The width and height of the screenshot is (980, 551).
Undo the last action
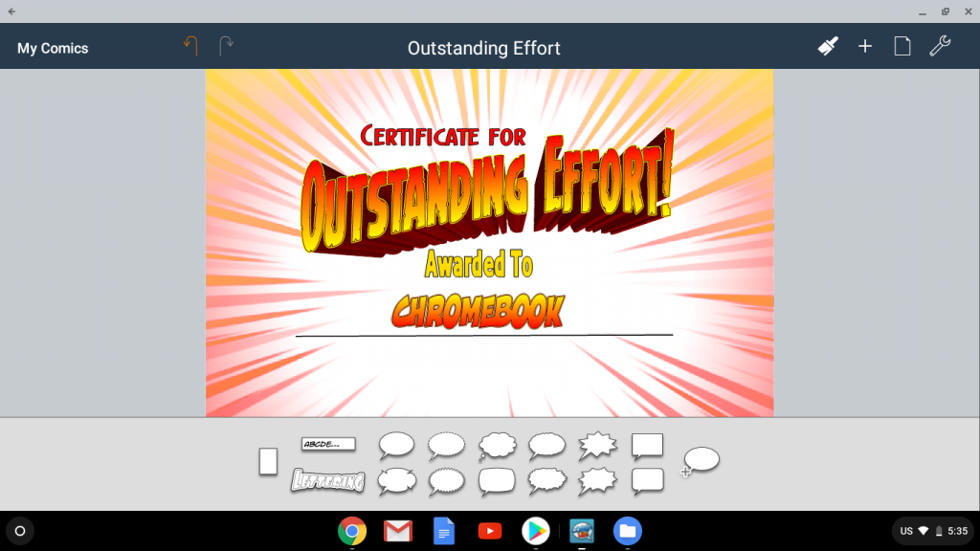tap(190, 46)
